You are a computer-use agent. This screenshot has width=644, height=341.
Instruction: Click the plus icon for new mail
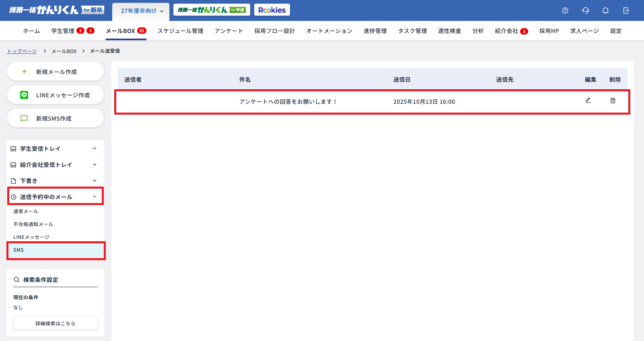(x=24, y=72)
